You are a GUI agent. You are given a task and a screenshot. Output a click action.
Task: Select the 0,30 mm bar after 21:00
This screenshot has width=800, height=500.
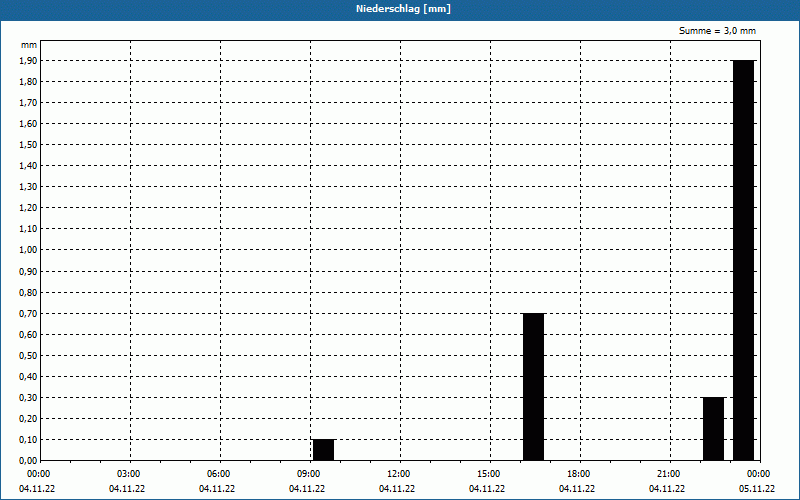coord(713,429)
